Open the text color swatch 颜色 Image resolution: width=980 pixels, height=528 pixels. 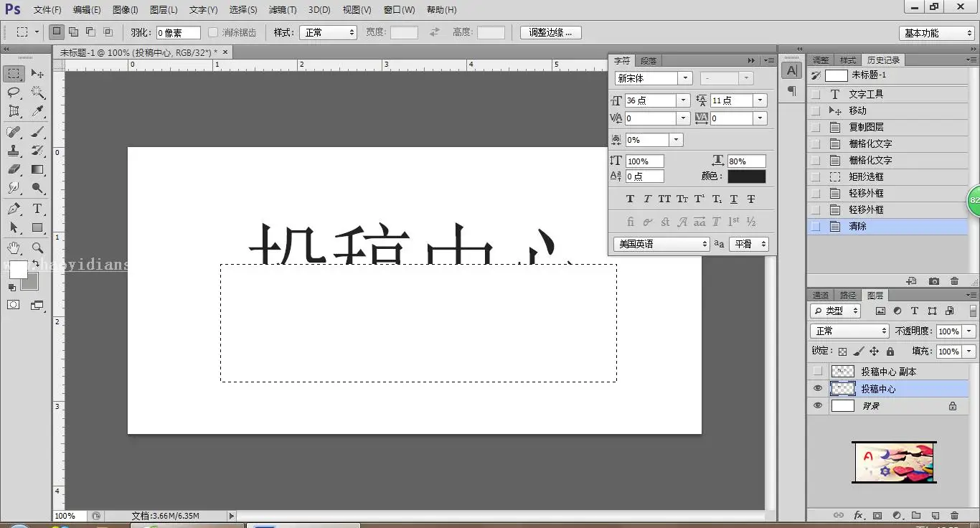747,176
